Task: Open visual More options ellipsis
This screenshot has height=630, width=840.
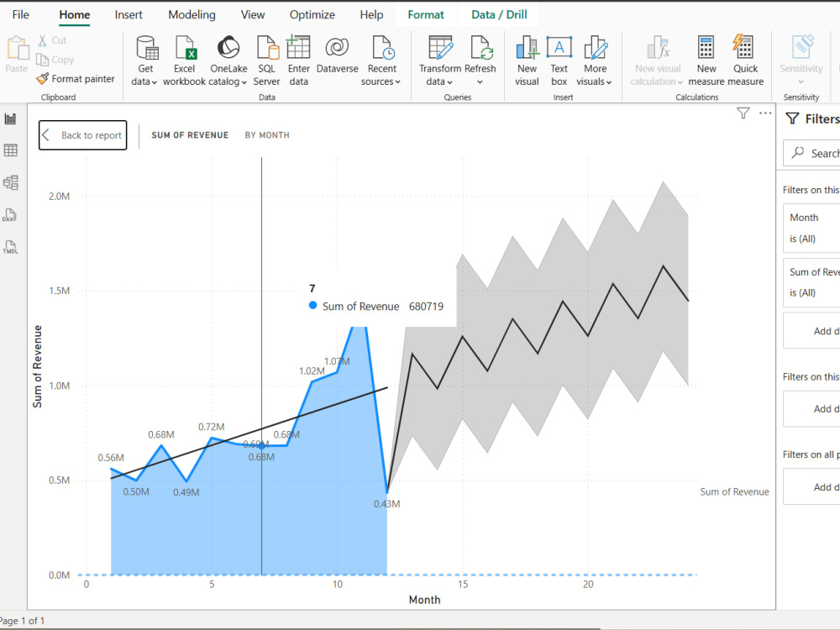Action: [x=765, y=113]
